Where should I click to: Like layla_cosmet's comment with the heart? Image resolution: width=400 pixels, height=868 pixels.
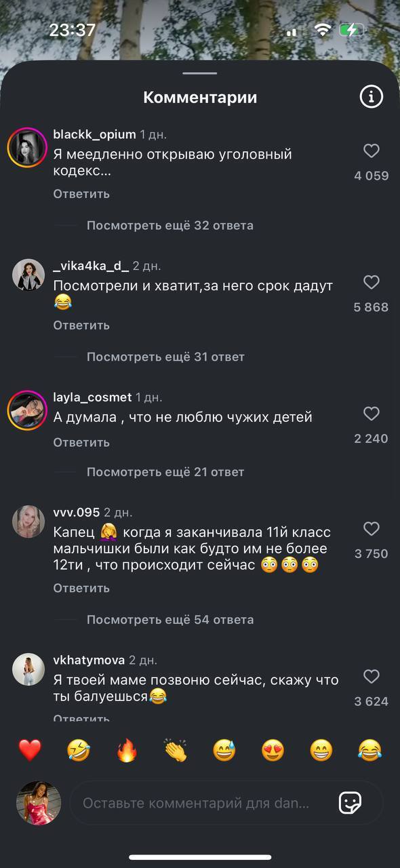pos(371,413)
